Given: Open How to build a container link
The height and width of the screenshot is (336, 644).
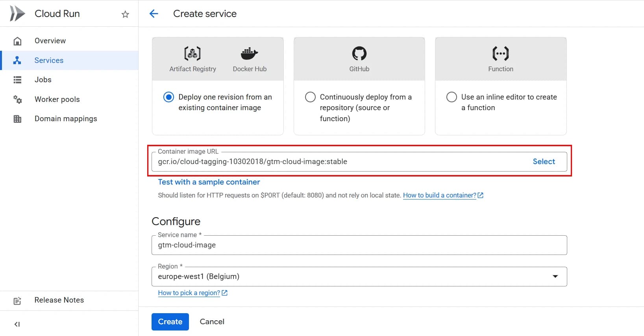Looking at the screenshot, I should click(x=439, y=196).
